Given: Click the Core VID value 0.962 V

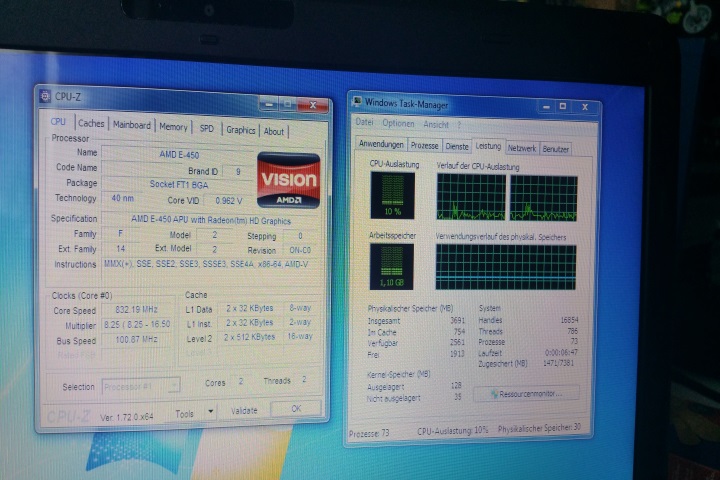Looking at the screenshot, I should click(228, 200).
